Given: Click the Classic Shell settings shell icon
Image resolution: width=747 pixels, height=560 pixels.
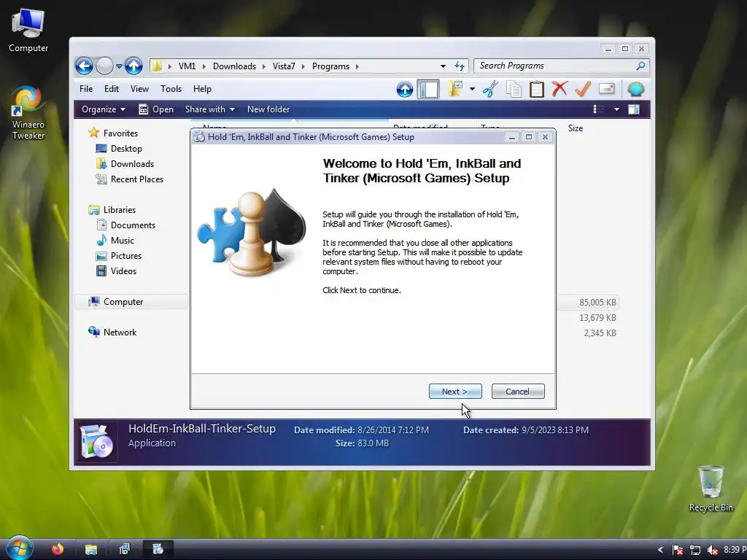Looking at the screenshot, I should 636,89.
